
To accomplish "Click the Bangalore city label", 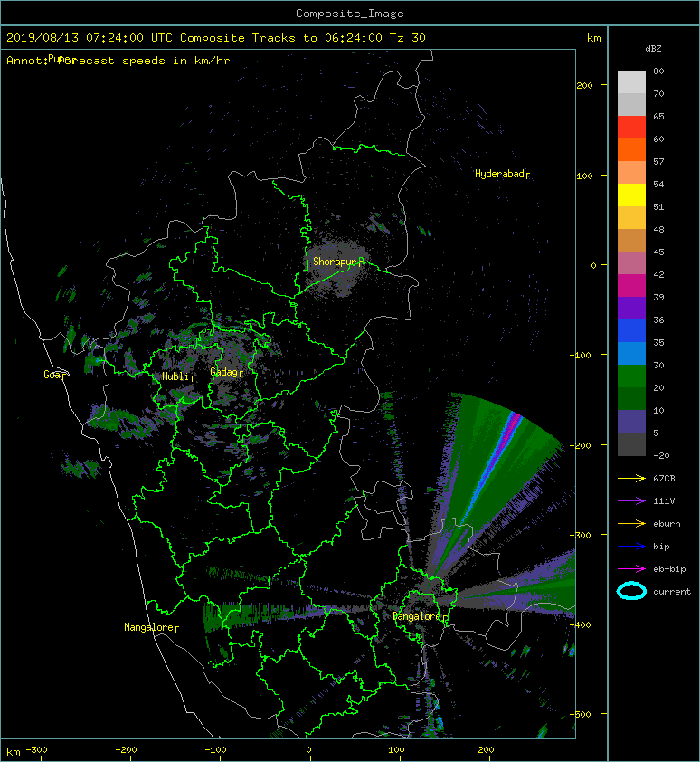I will click(x=416, y=616).
